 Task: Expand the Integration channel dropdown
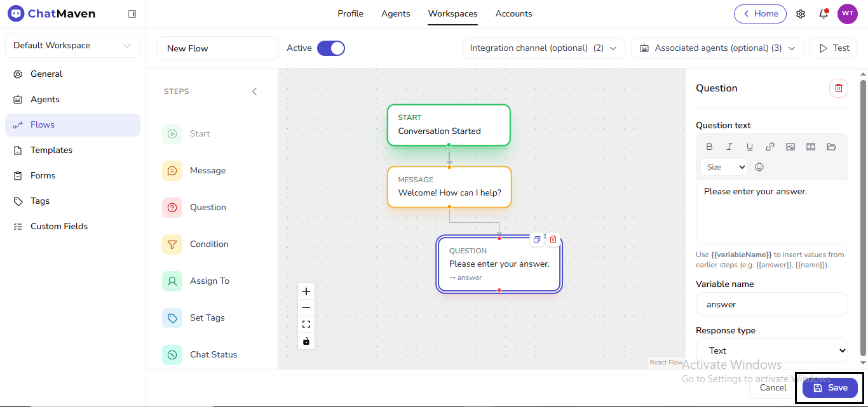[543, 48]
